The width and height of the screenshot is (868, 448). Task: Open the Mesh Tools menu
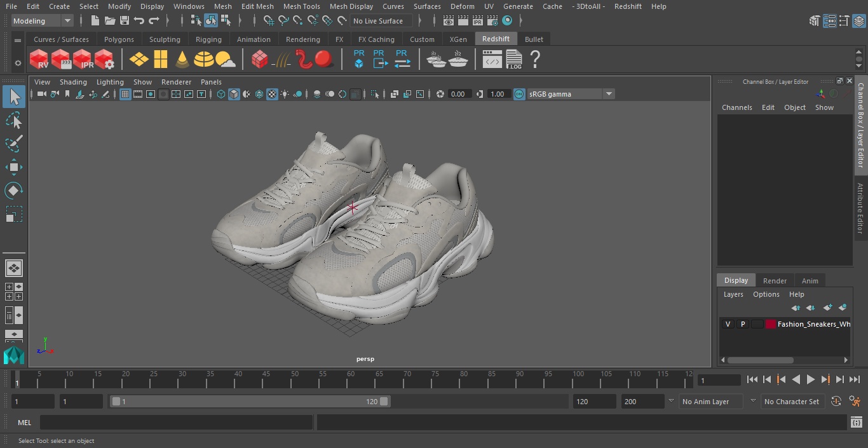pos(301,6)
